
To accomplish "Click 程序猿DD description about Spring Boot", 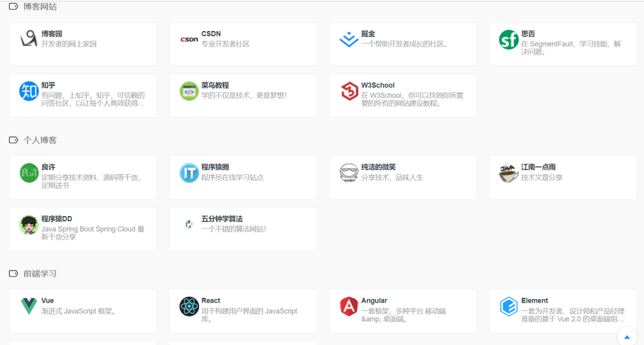I will click(x=93, y=233).
